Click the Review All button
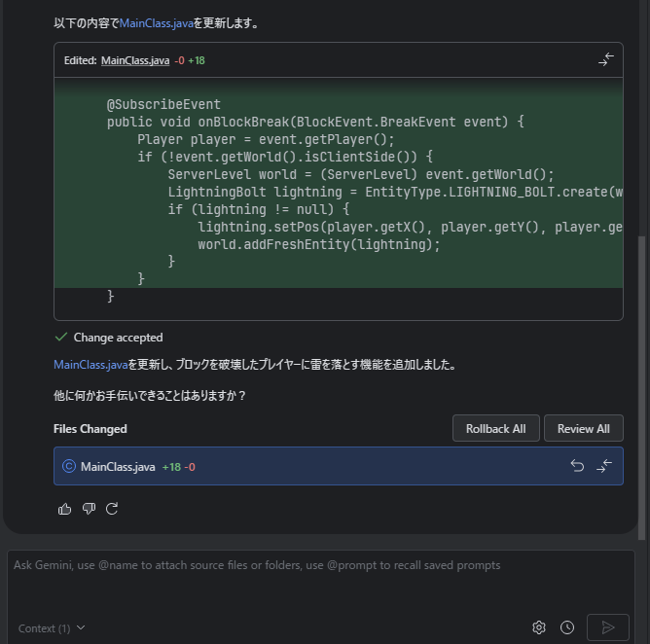 click(x=583, y=429)
